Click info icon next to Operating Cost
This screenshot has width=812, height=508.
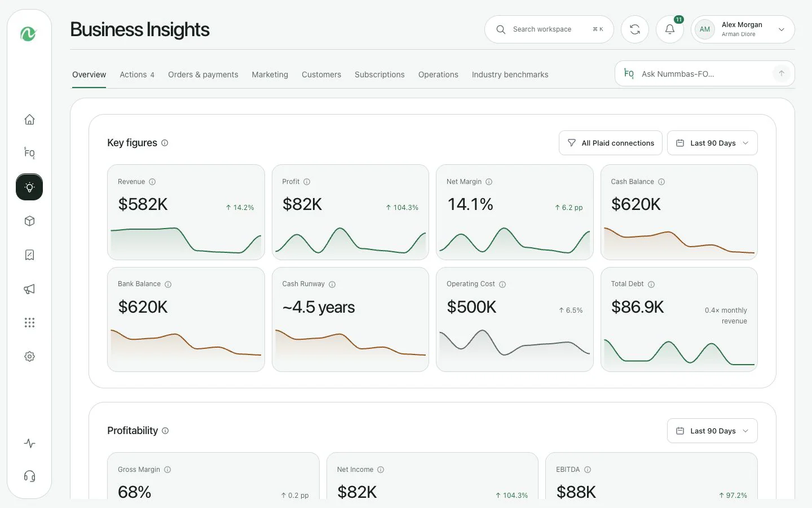502,284
